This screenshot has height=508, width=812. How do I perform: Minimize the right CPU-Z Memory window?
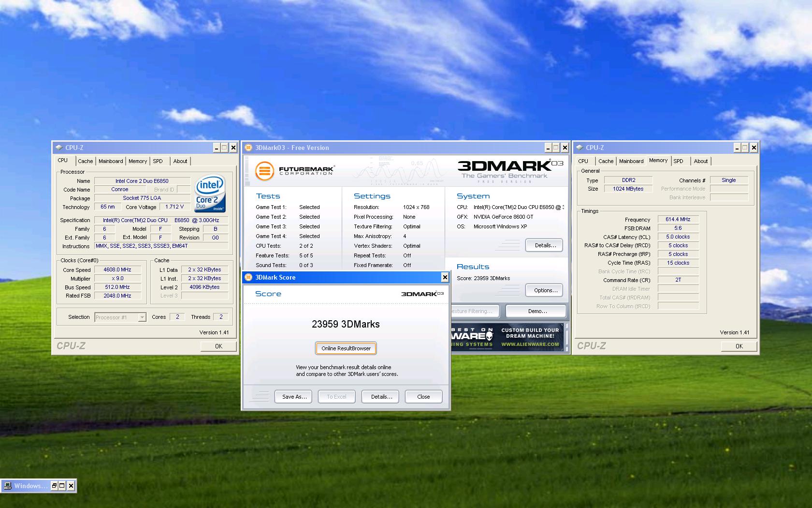(x=737, y=148)
